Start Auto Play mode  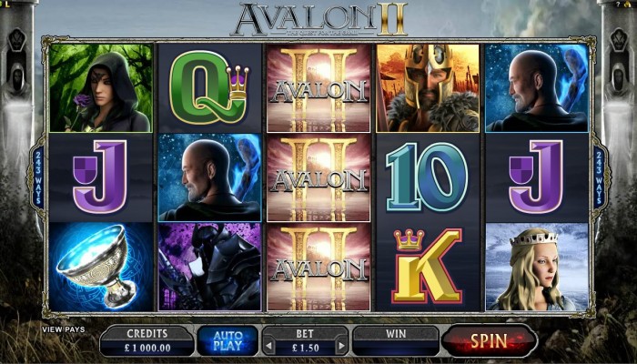(227, 341)
